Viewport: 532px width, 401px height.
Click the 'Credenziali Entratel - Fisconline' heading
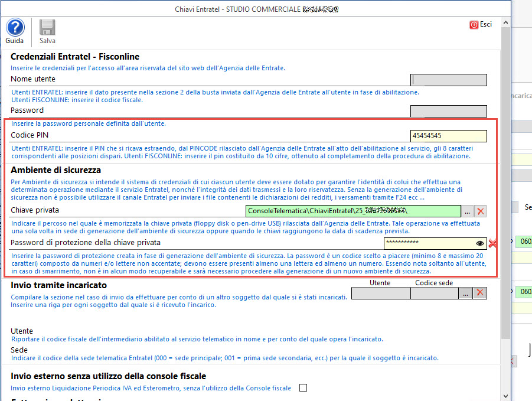(75, 57)
